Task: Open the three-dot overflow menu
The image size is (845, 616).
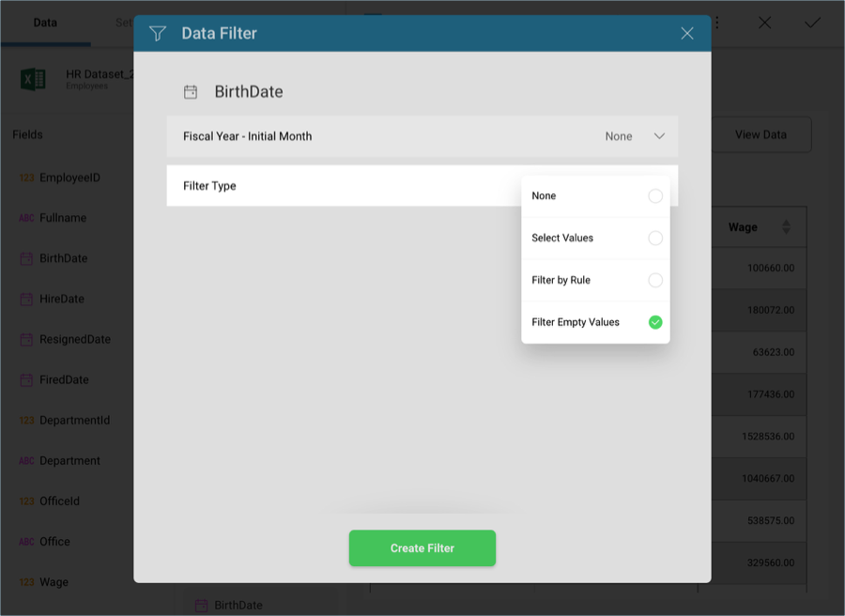Action: (716, 23)
